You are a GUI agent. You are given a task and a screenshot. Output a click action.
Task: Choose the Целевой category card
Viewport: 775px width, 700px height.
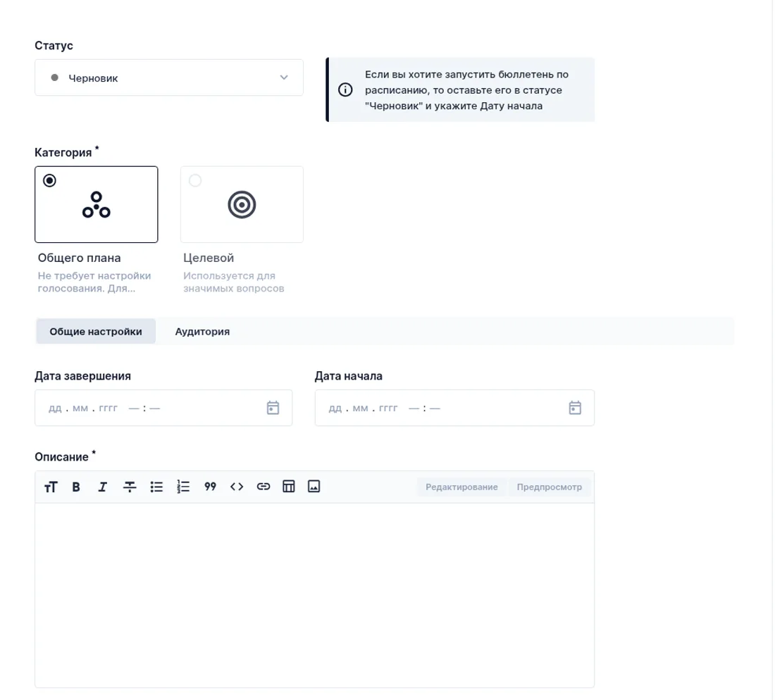(x=242, y=204)
